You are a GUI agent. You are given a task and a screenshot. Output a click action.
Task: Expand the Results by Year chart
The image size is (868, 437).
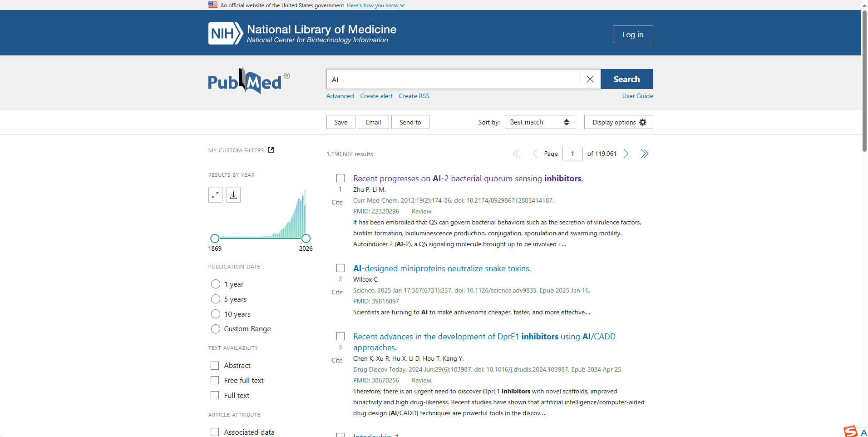click(x=215, y=195)
